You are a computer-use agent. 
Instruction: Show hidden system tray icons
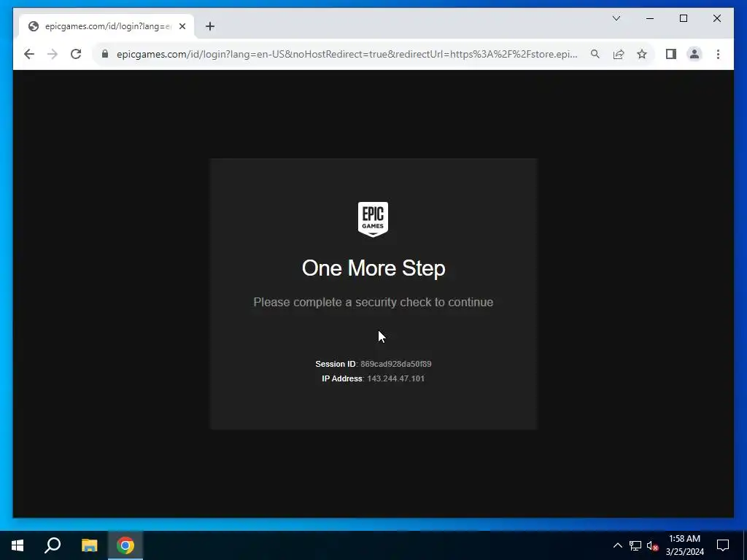point(617,545)
